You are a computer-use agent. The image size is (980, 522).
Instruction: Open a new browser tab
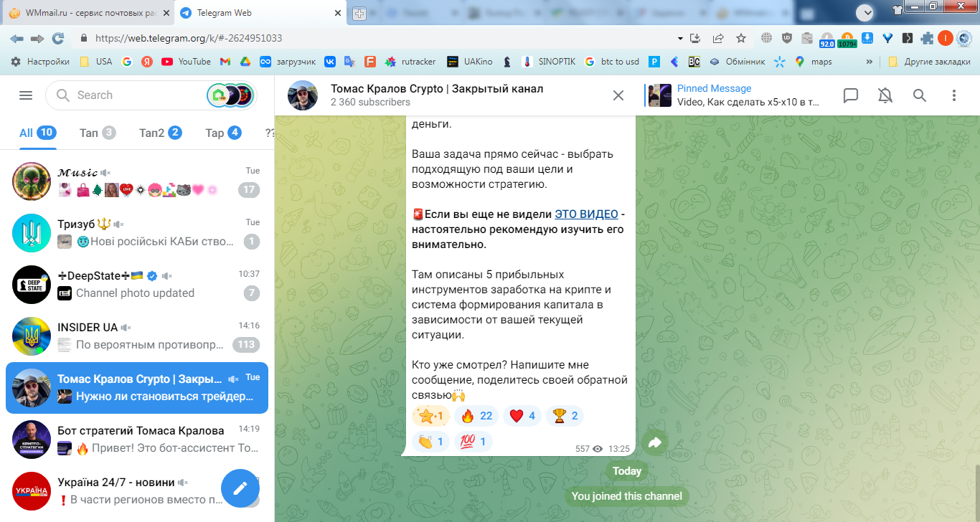tap(359, 14)
